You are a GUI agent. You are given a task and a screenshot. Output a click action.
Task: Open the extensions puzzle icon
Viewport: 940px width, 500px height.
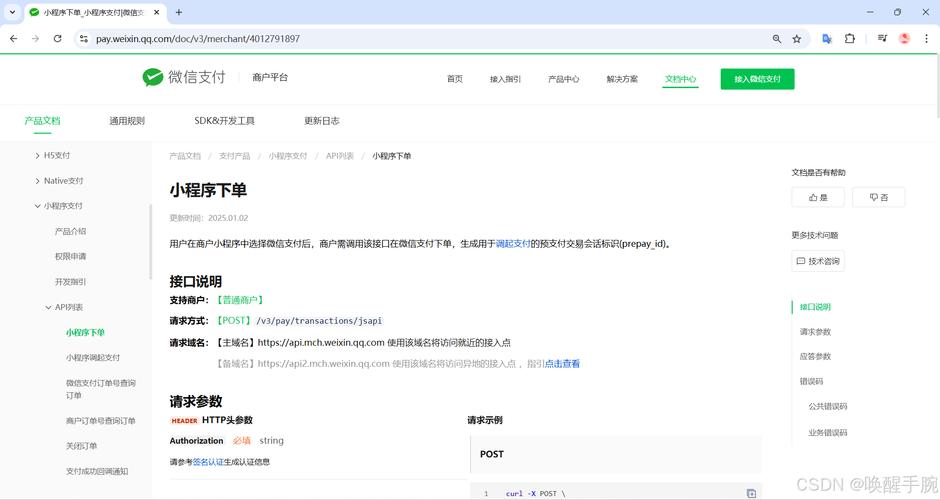point(849,38)
